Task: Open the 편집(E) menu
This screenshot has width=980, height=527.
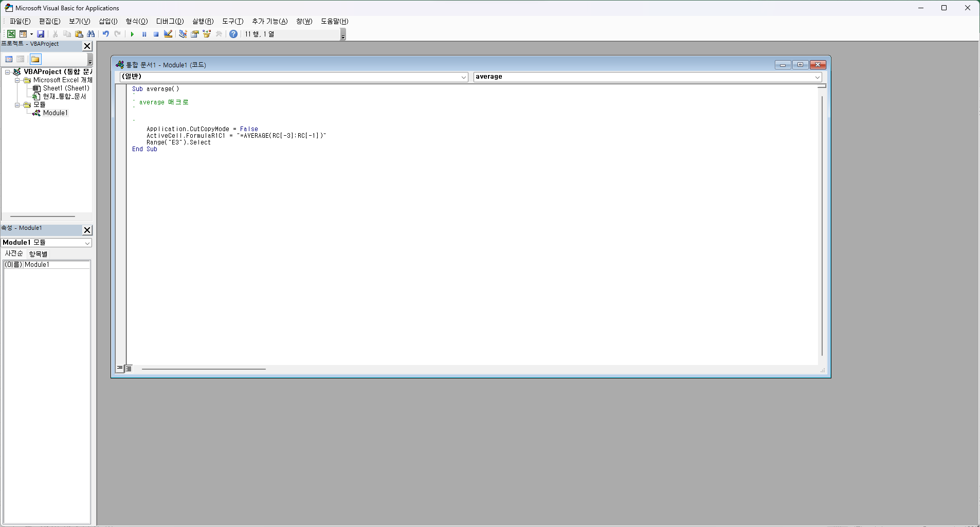Action: tap(50, 21)
